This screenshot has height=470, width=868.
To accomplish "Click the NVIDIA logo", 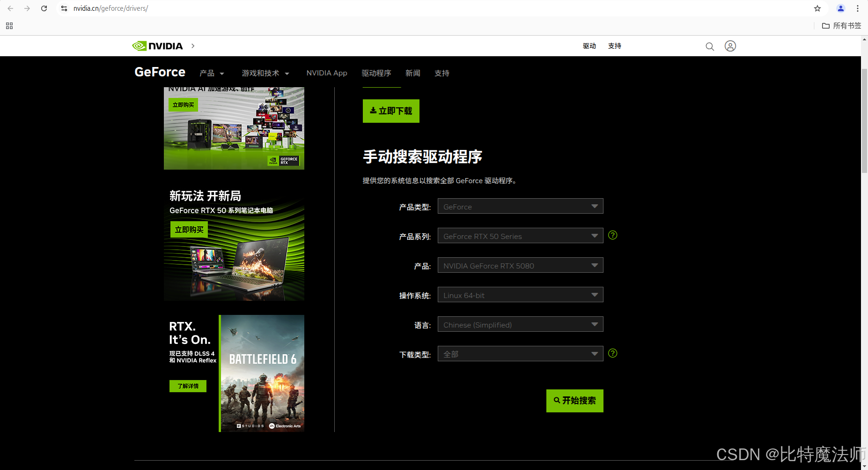I will click(157, 46).
